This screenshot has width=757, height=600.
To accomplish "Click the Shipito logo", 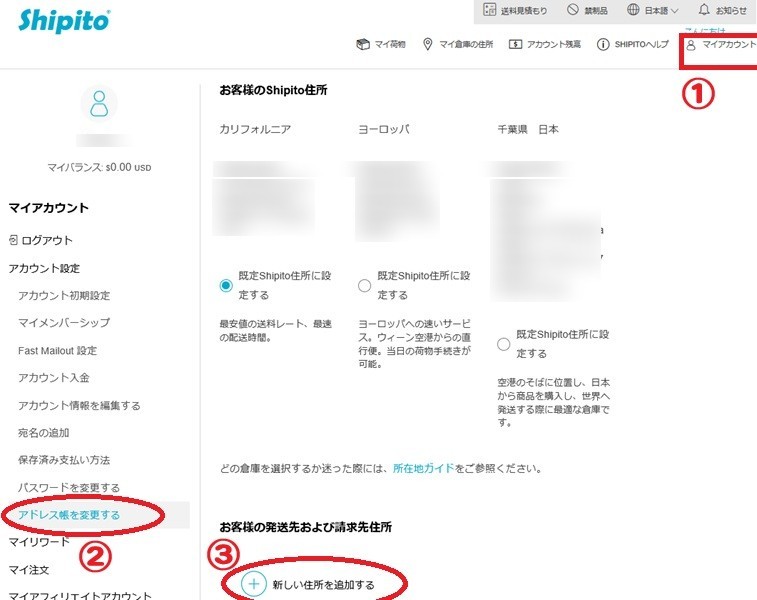I will point(66,21).
